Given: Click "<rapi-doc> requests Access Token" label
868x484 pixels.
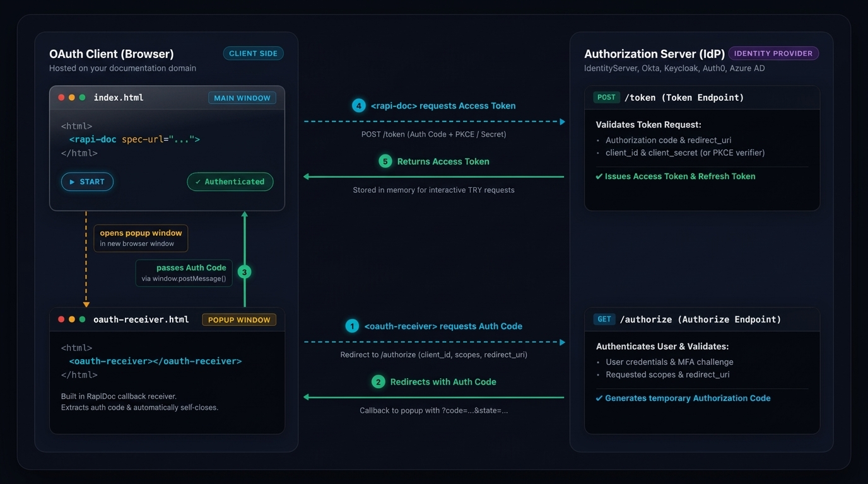Looking at the screenshot, I should tap(443, 106).
